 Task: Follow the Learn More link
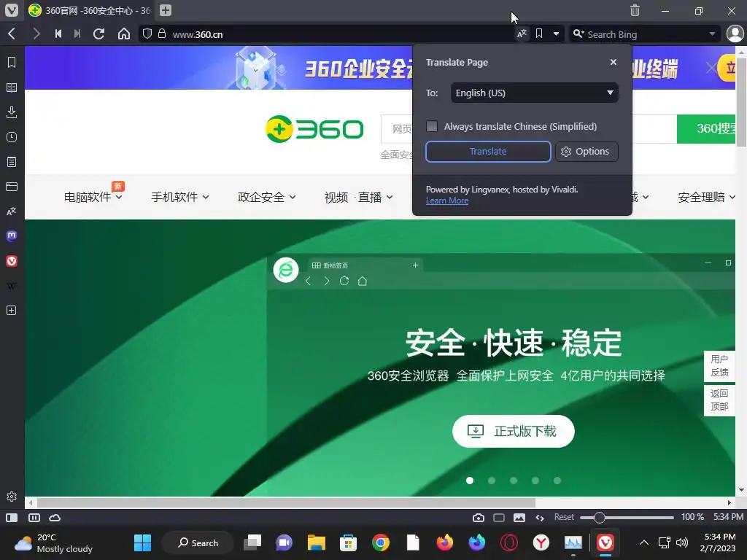pos(447,201)
